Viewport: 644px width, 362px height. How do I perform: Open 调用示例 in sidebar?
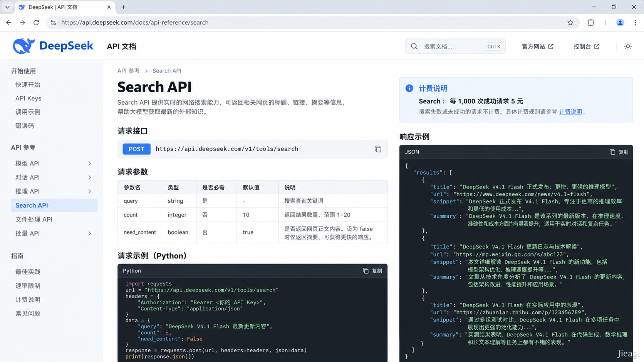[28, 112]
